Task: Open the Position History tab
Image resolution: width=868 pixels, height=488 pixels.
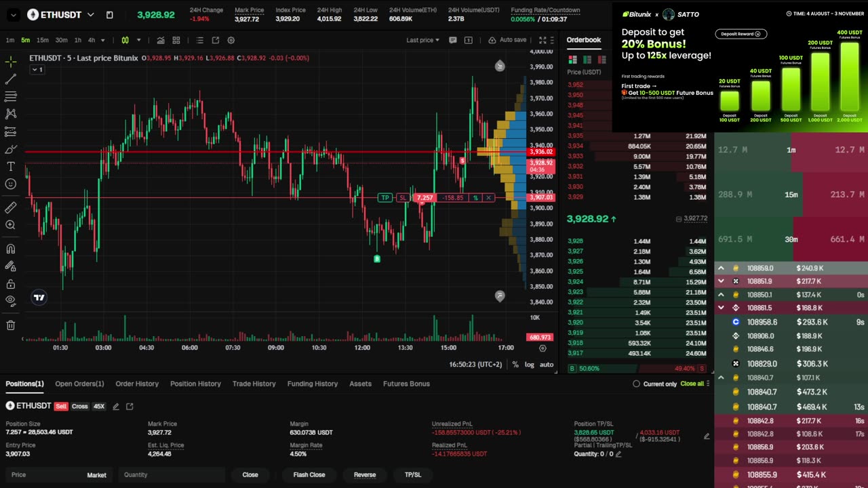Action: pos(195,384)
